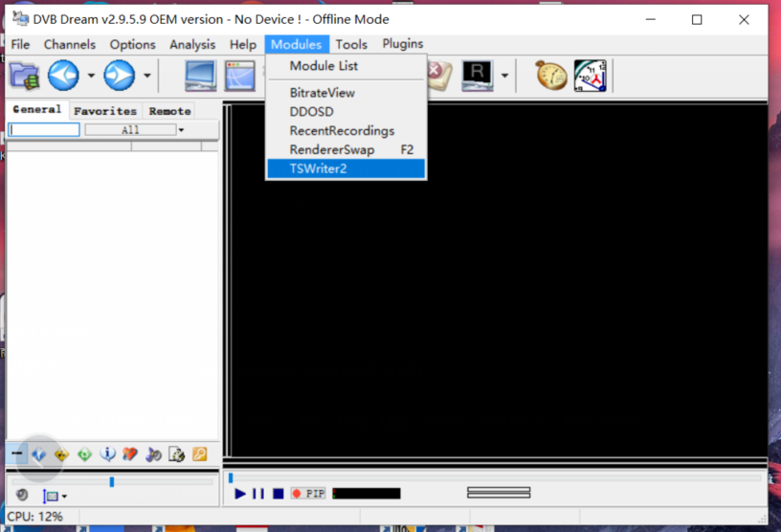Click the Stop button
The width and height of the screenshot is (781, 532).
[x=278, y=494]
